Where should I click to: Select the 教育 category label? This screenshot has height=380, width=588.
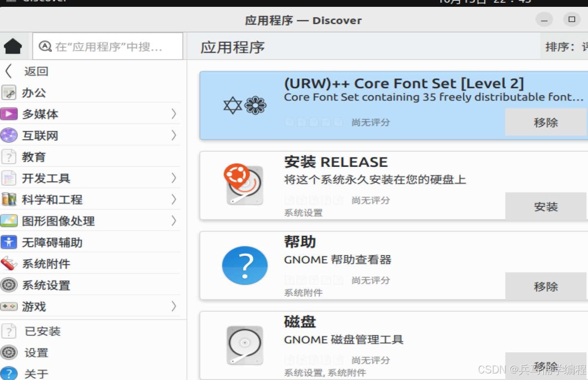coord(34,157)
